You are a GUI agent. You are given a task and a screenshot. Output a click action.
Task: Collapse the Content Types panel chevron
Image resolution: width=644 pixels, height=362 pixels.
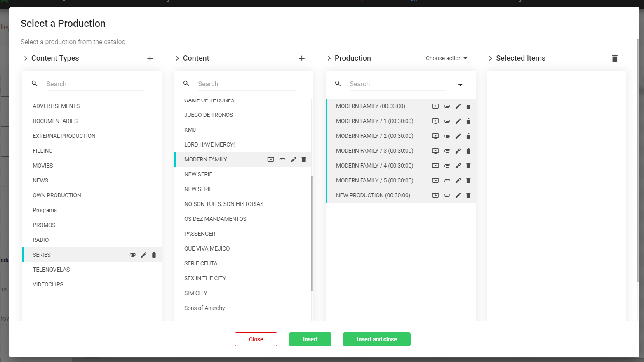[x=26, y=58]
